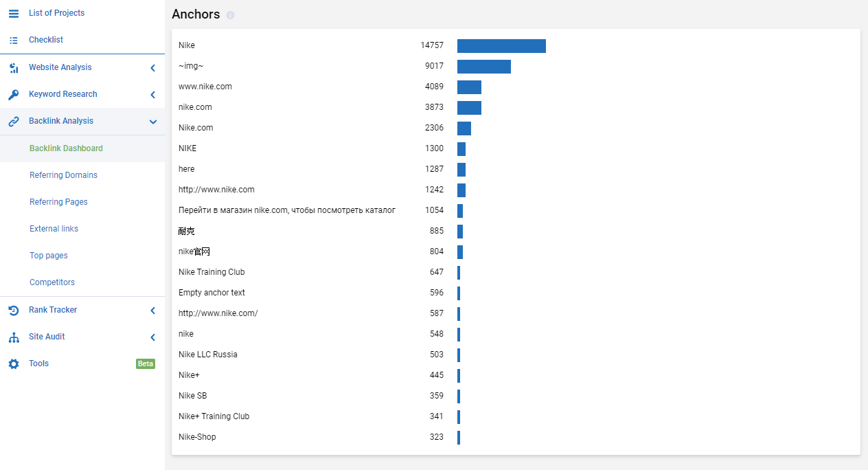Expand the Rank Tracker chevron
Viewport: 868px width, 470px height.
[x=153, y=310]
